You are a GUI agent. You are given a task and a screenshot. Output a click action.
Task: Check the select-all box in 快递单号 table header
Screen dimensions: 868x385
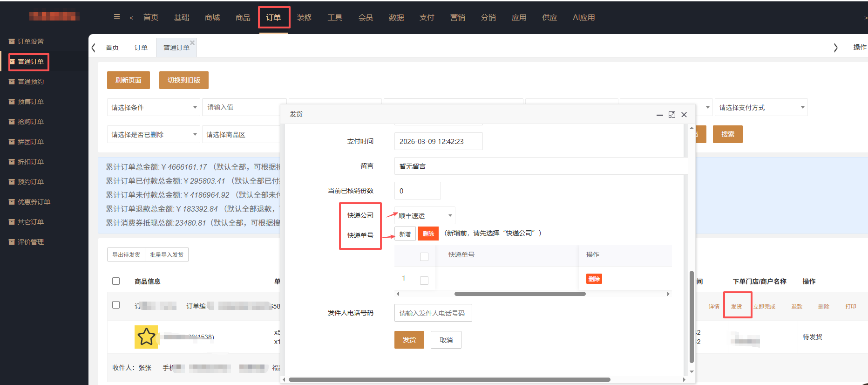pos(424,256)
